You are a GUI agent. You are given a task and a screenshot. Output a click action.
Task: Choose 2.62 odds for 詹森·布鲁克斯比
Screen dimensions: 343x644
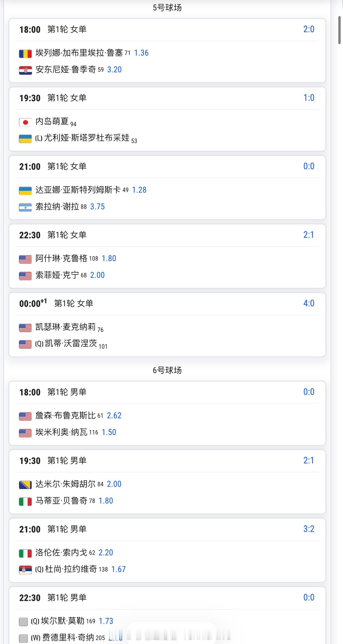(114, 416)
